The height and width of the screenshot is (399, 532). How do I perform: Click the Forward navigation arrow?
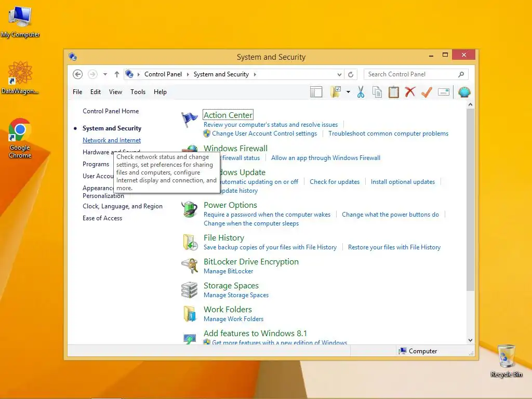pyautogui.click(x=92, y=74)
